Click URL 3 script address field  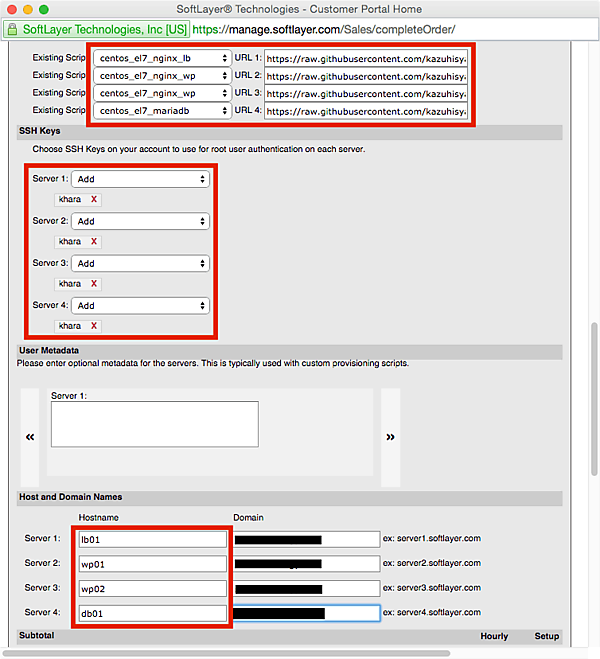click(x=366, y=94)
